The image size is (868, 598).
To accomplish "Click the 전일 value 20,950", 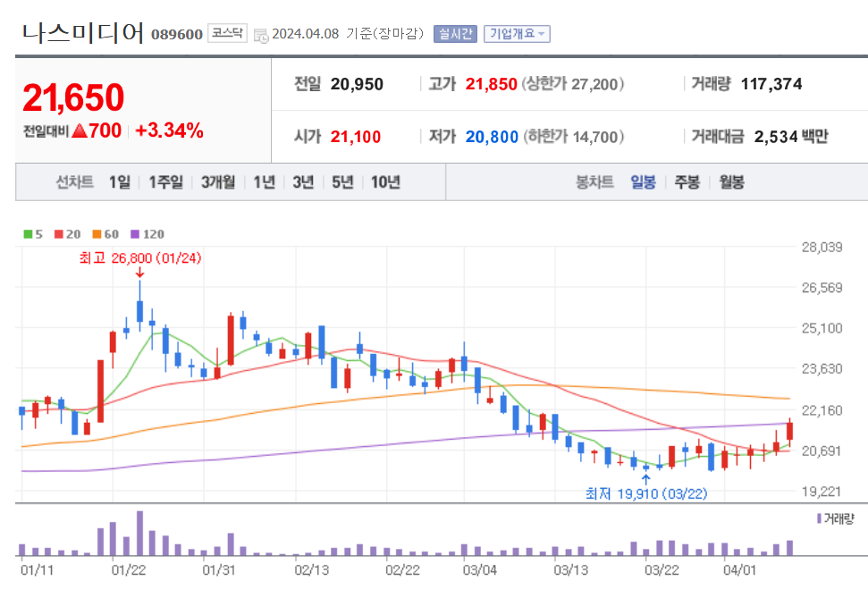I will (357, 84).
